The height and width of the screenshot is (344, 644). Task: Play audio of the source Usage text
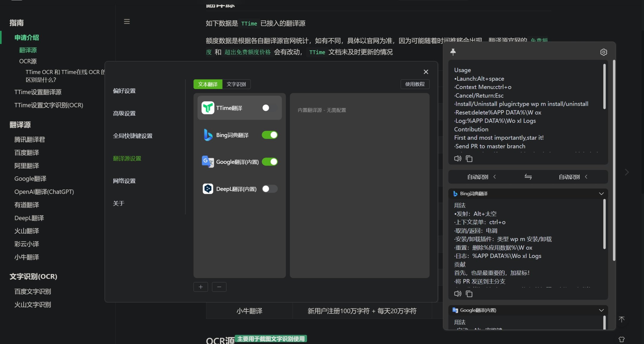click(457, 158)
